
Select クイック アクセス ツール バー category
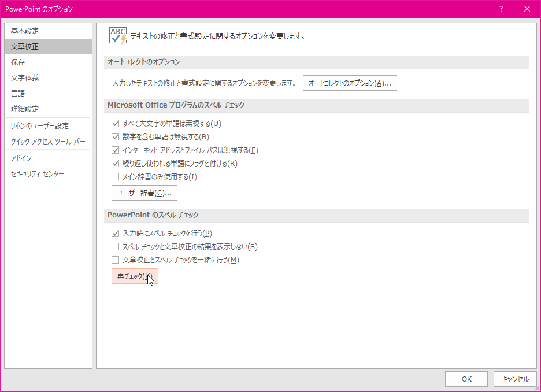pos(49,142)
